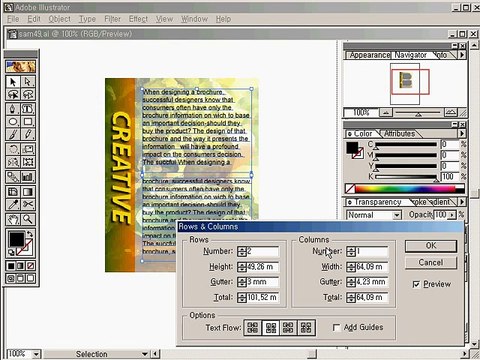Swap fill and stroke arrows in toolbox
This screenshot has height=360, width=480.
coord(30,234)
